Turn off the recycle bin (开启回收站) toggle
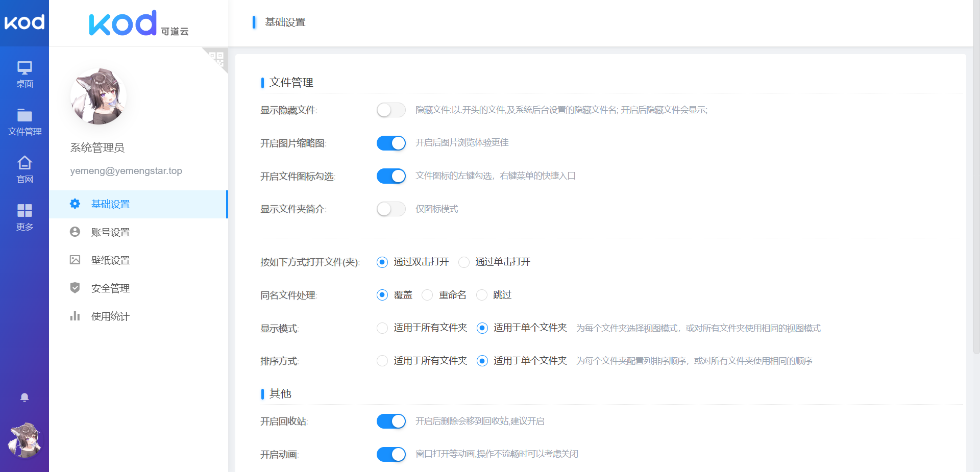The width and height of the screenshot is (980, 472). pos(391,421)
